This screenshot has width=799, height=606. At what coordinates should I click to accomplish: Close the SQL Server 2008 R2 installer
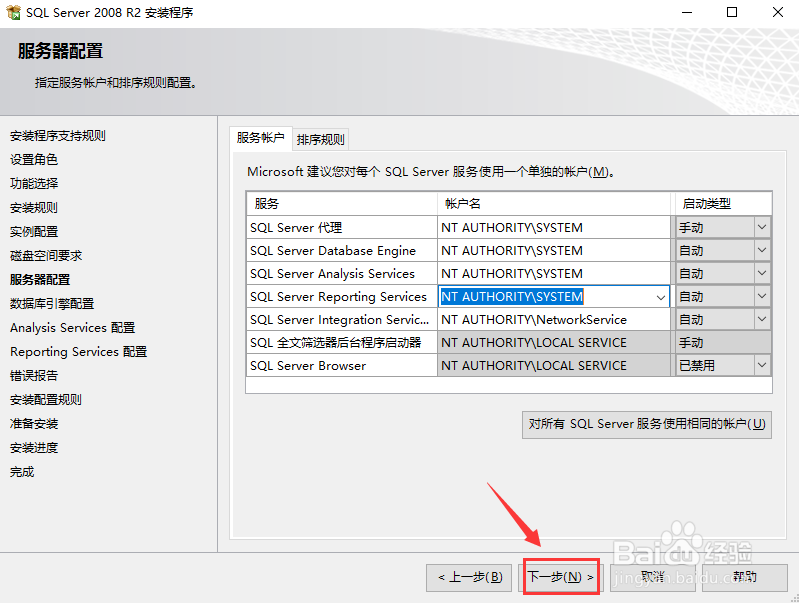tap(778, 12)
